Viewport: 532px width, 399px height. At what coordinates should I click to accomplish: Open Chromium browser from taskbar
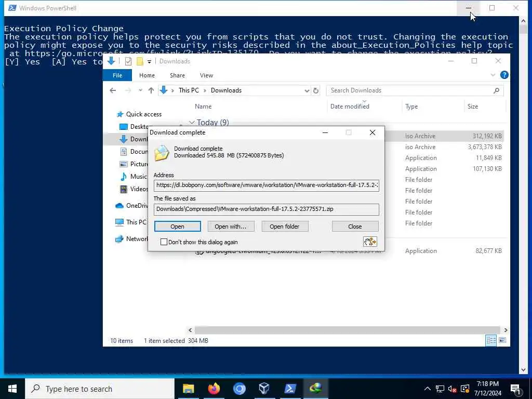[239, 389]
